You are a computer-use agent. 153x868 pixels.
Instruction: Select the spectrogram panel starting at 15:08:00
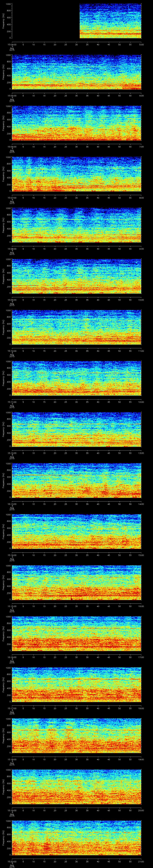tap(77, 225)
